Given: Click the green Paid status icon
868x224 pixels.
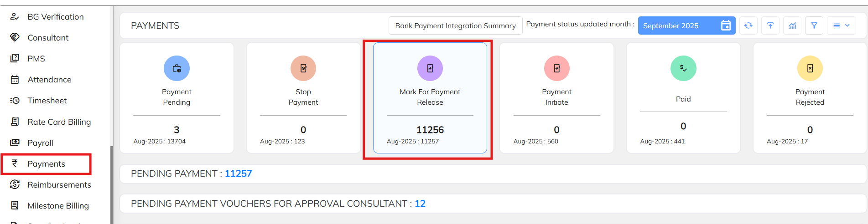Looking at the screenshot, I should [x=683, y=68].
